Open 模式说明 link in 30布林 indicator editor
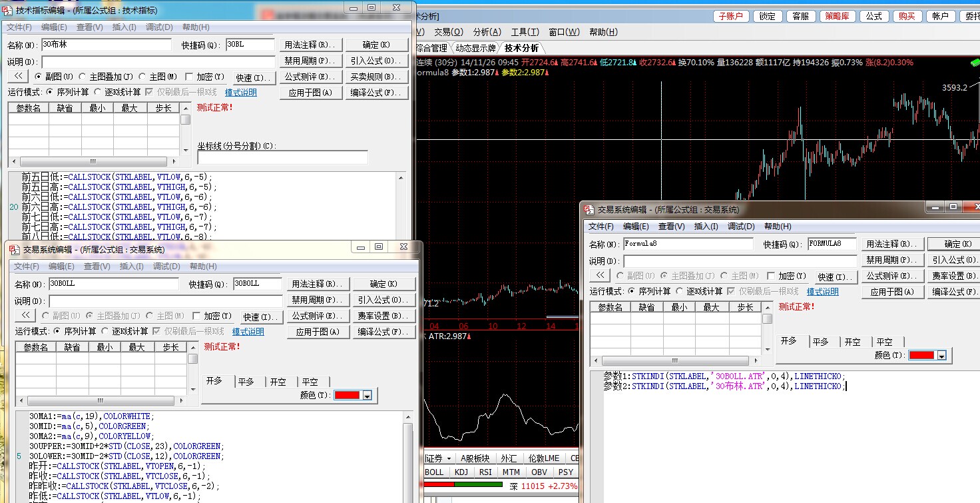Screen dimensions: 980x503 (x=240, y=93)
